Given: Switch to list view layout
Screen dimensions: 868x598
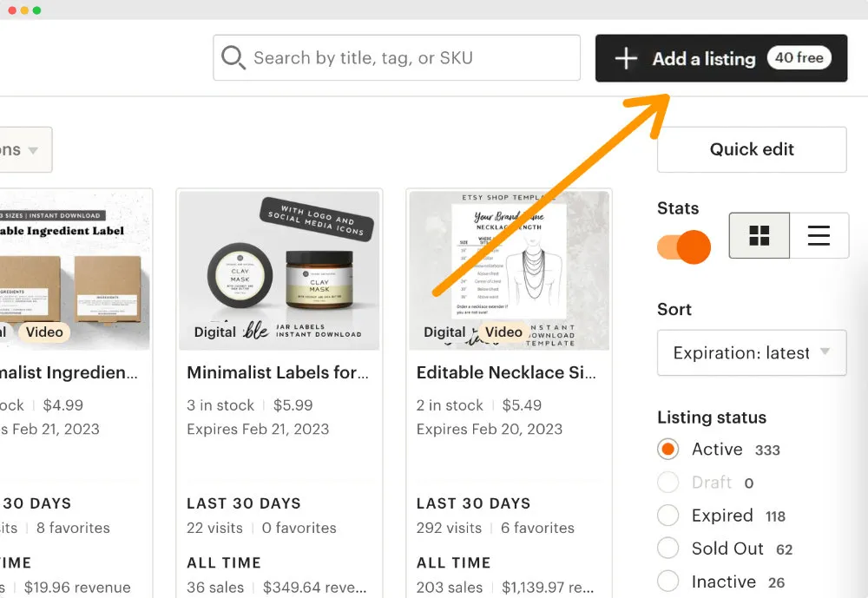Looking at the screenshot, I should coord(819,235).
